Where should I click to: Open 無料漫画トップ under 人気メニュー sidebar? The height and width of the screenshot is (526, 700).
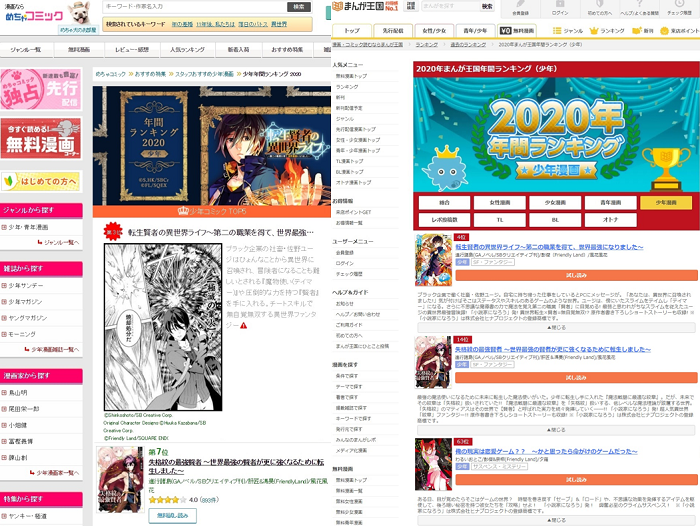(351, 76)
